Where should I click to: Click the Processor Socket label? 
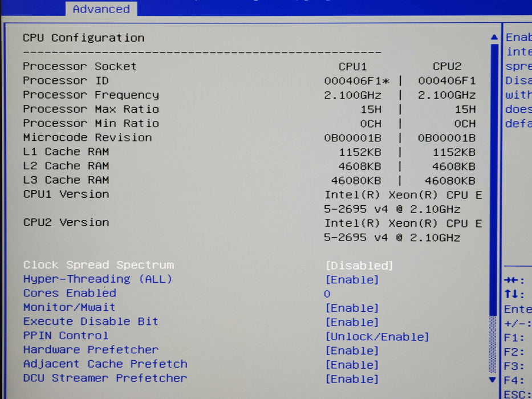pos(79,66)
